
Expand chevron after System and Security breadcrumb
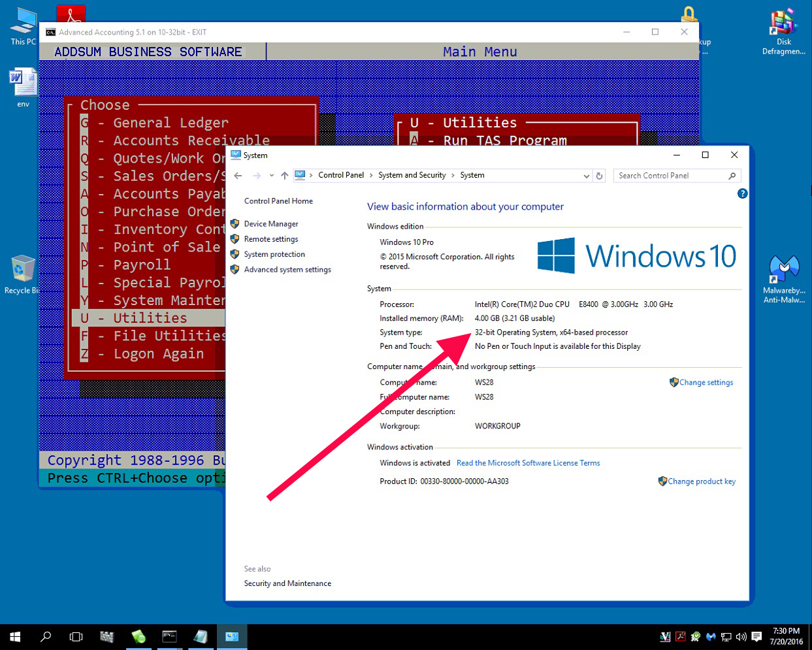coord(453,175)
